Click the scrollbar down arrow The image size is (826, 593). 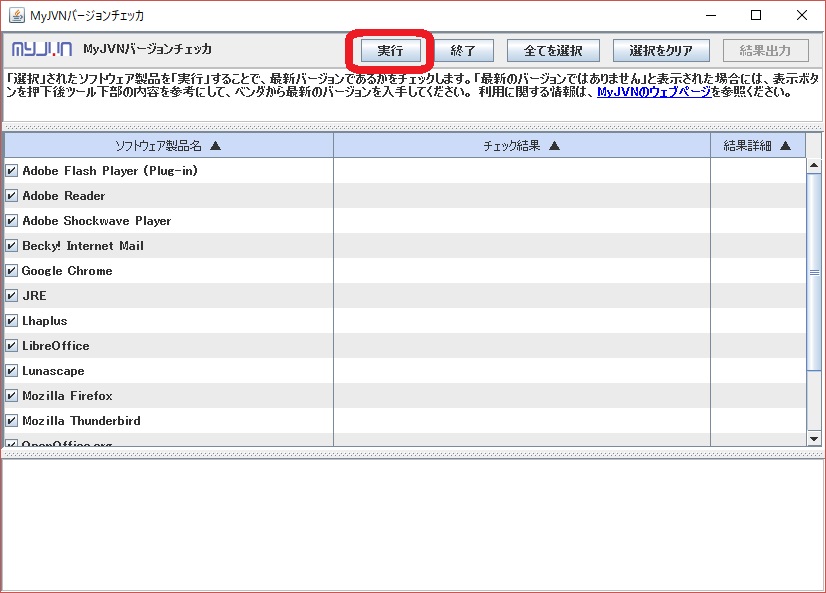coord(814,439)
